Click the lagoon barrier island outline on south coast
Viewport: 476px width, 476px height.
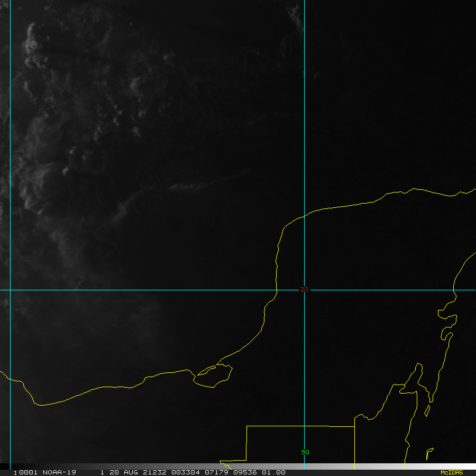(214, 377)
